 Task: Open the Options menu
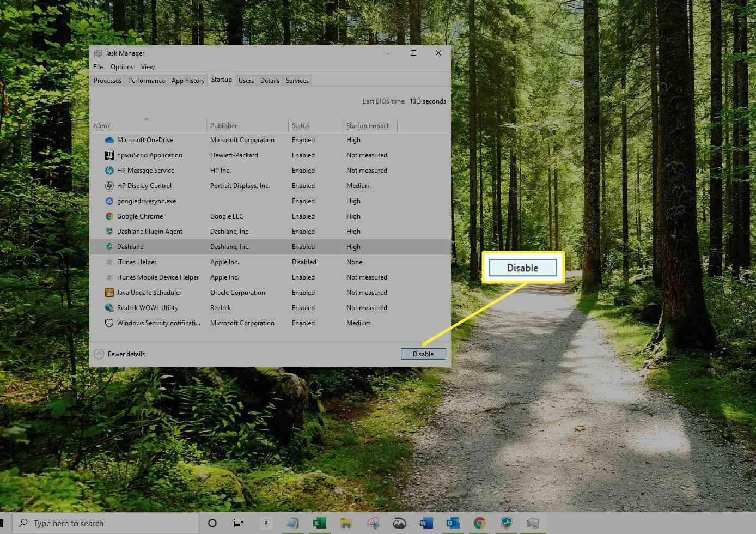coord(122,67)
